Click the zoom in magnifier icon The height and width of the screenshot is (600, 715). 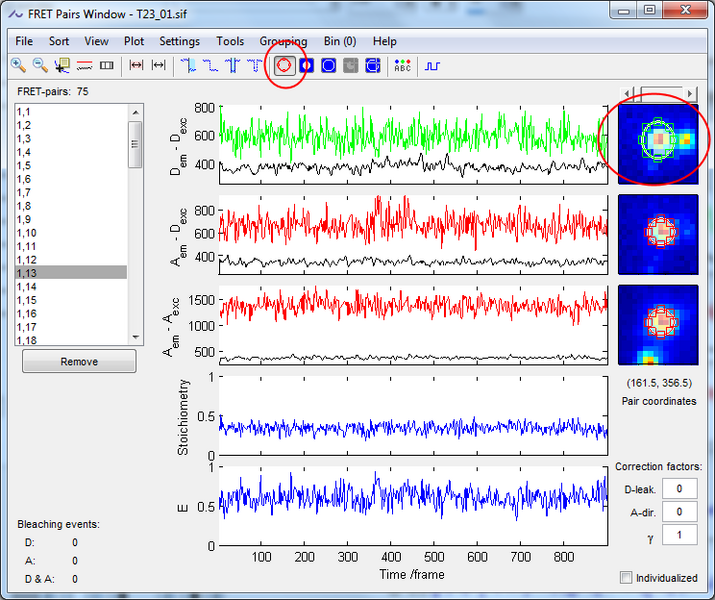18,66
